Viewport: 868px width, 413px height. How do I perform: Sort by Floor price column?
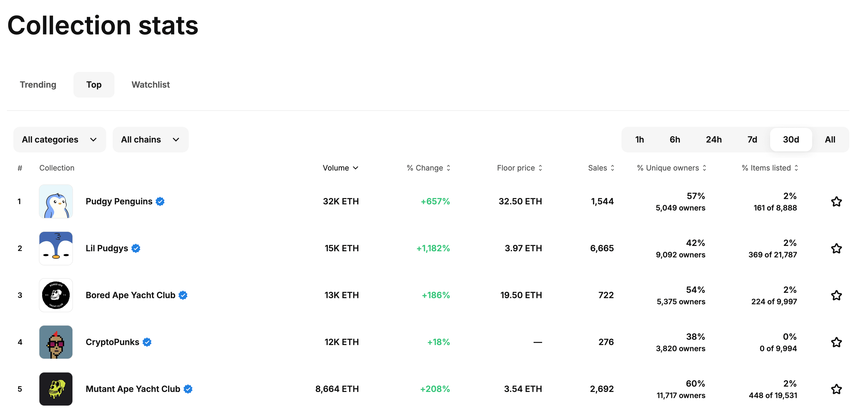pos(519,168)
